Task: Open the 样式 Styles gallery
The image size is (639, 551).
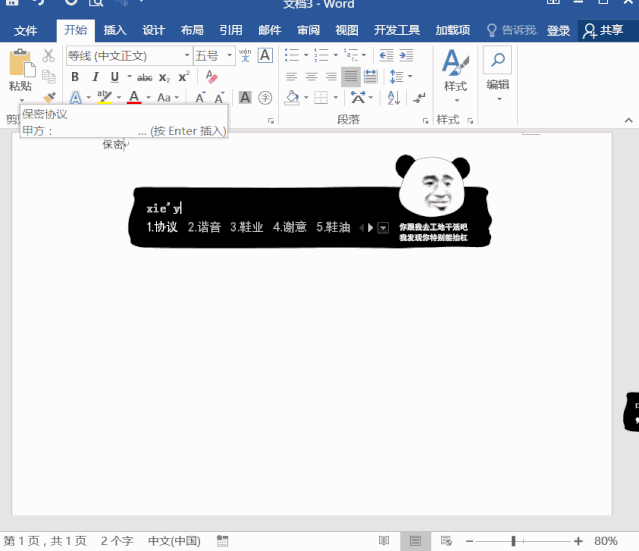Action: 456,75
